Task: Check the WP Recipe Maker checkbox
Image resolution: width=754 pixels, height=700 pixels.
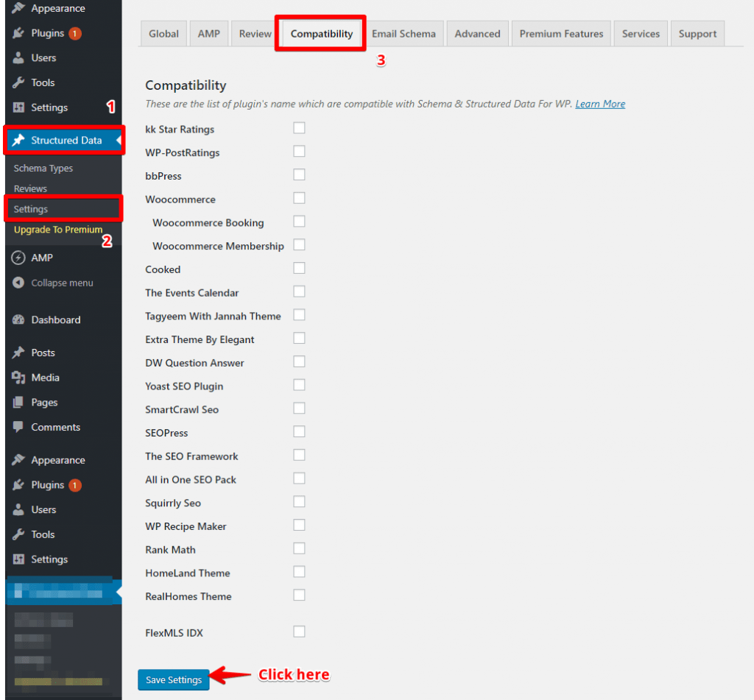Action: coord(299,525)
